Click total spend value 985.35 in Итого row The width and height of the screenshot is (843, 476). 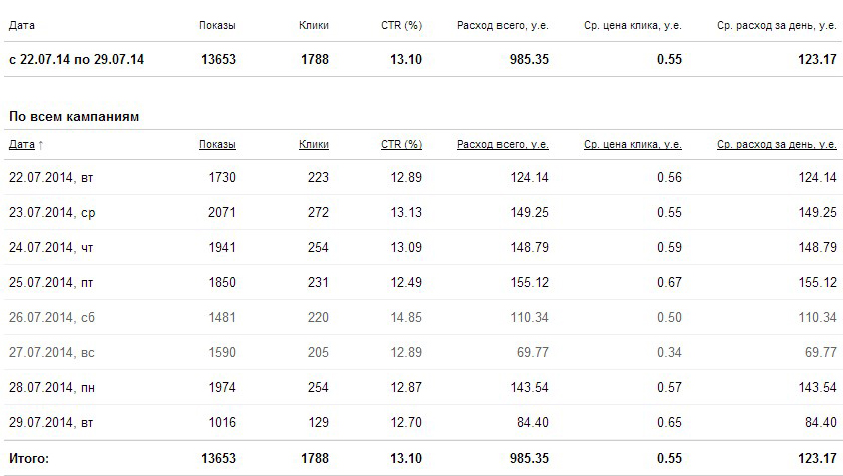(530, 458)
